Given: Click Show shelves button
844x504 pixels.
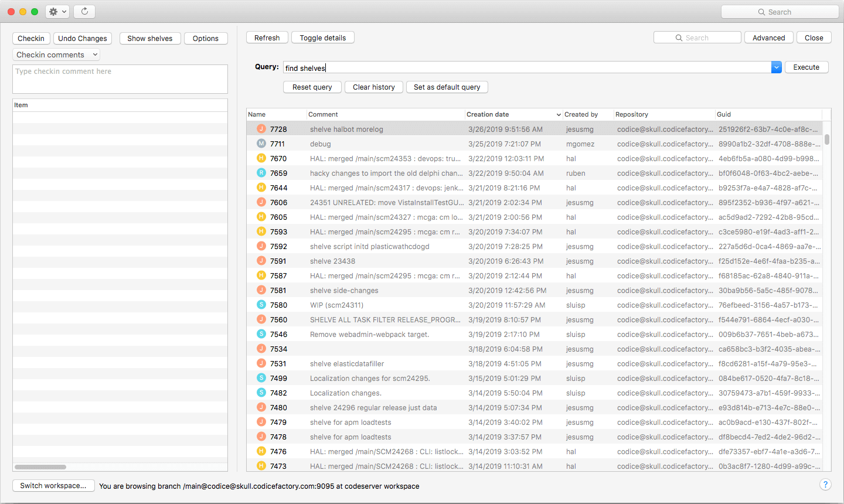Looking at the screenshot, I should [150, 38].
